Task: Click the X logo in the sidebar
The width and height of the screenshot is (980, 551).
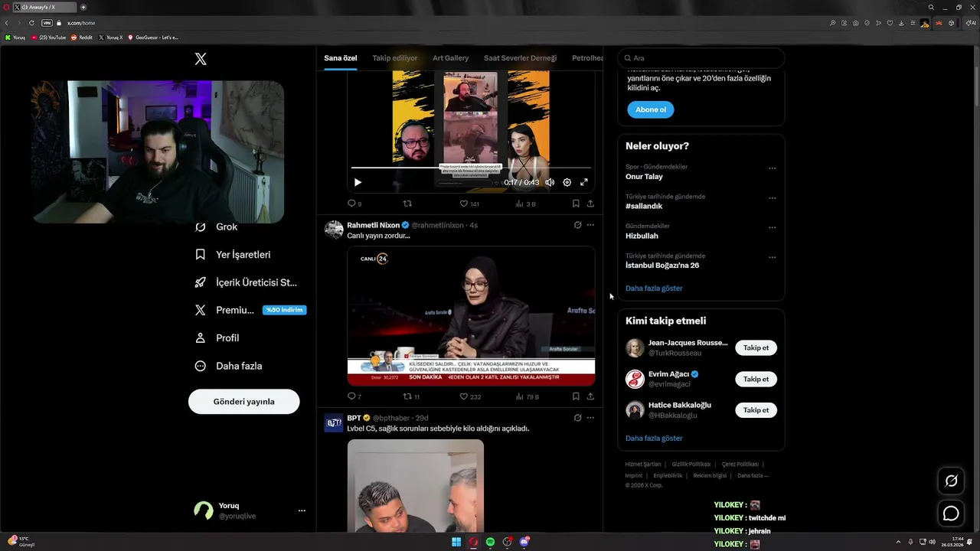Action: 201,59
